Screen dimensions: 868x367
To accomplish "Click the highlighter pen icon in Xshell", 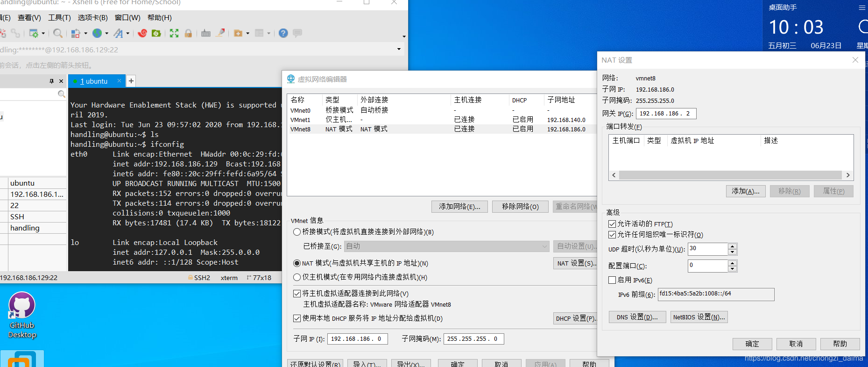I will [x=221, y=33].
